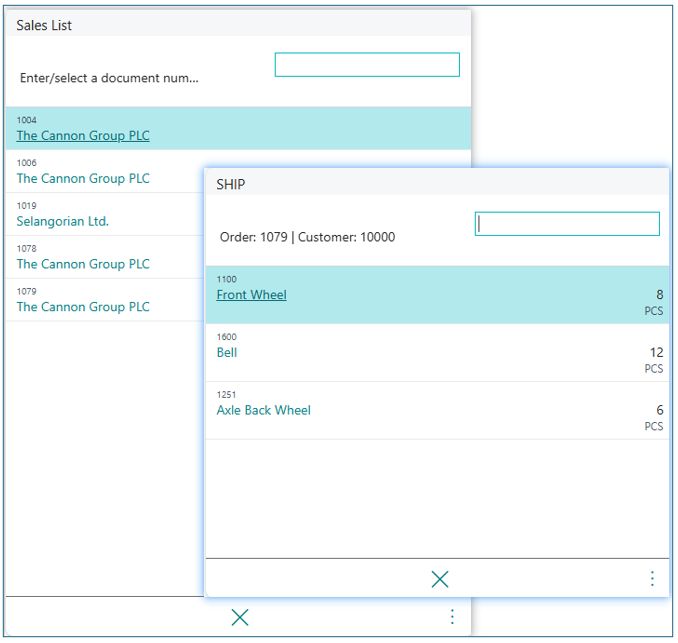Image resolution: width=678 pixels, height=643 pixels.
Task: Click the X icon in SHIP panel
Action: click(439, 579)
